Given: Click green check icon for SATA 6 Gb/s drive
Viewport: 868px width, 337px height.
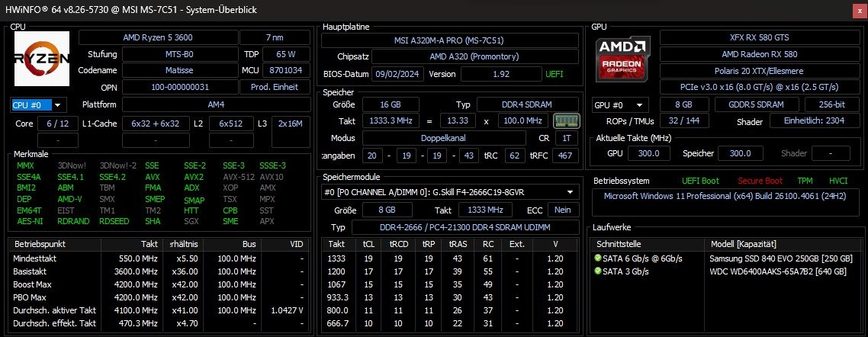Looking at the screenshot, I should [597, 258].
